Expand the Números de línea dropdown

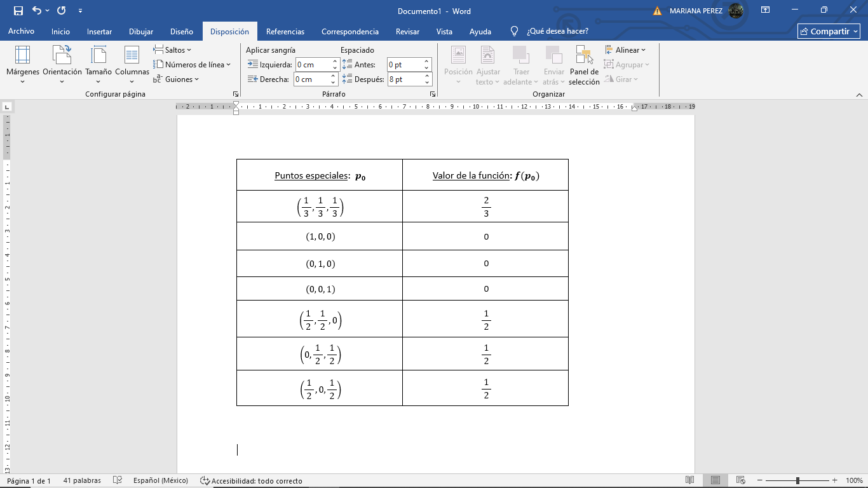192,65
